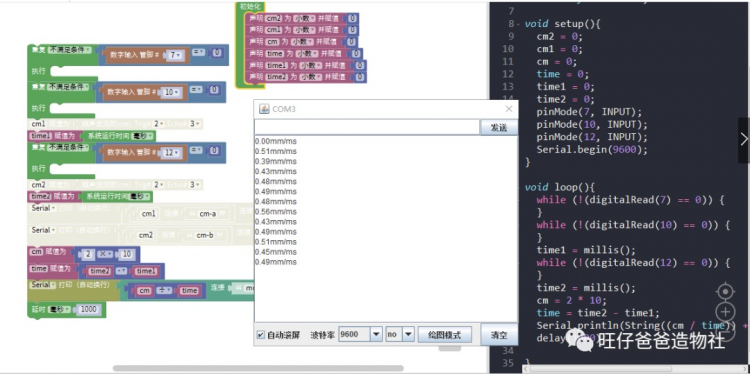Screen dimensions: 750x374
Task: Open the pin 7 dropdown in digital input block
Action: [x=175, y=55]
